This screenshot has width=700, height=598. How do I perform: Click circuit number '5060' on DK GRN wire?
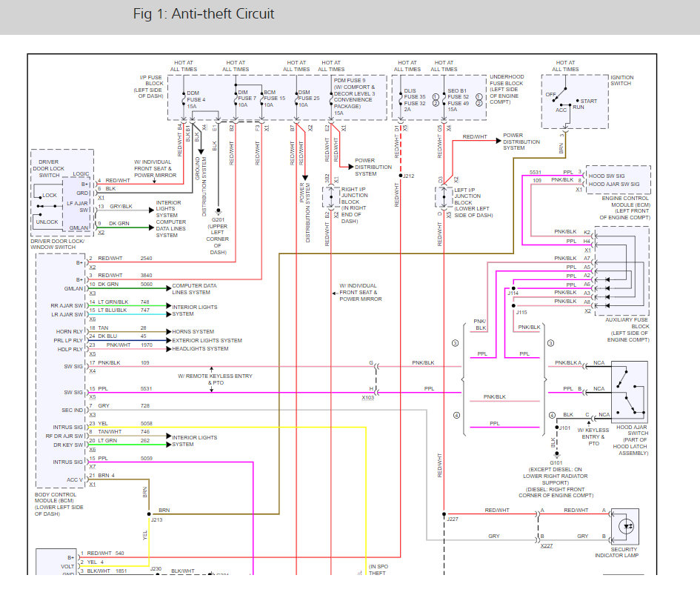point(147,284)
